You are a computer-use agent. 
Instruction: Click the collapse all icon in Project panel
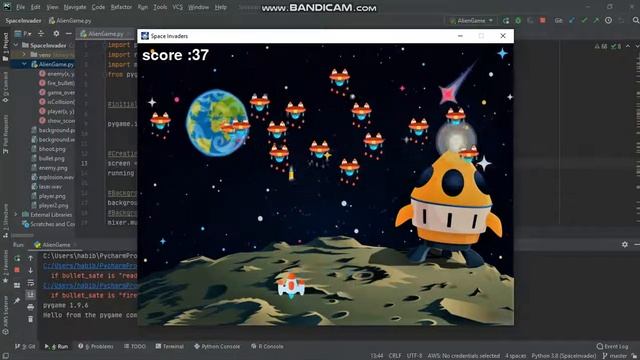[x=41, y=33]
